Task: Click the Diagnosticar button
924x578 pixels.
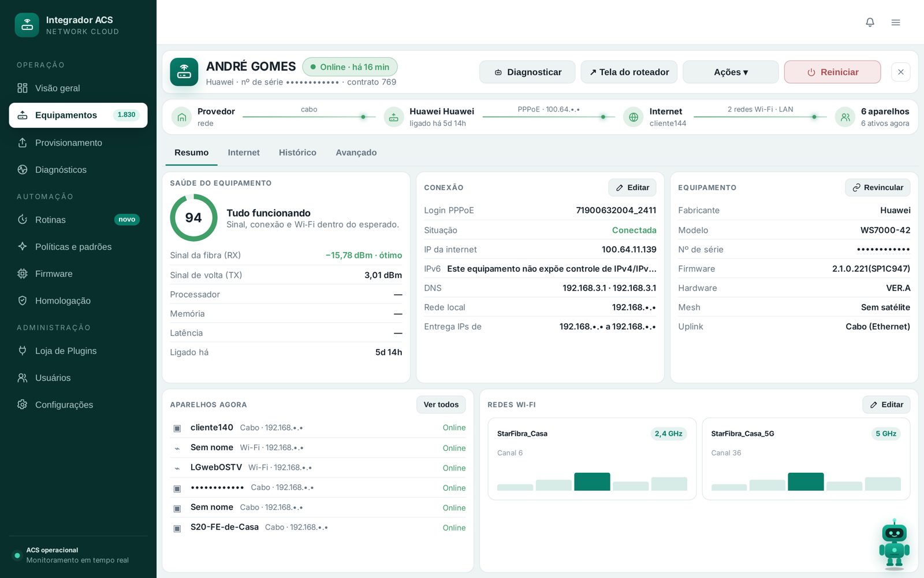Action: click(x=527, y=72)
